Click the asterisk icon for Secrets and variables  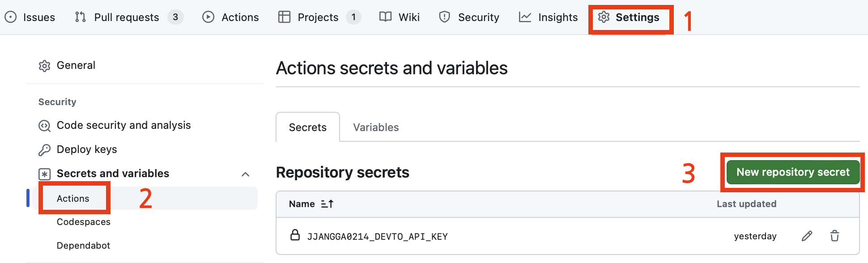44,174
